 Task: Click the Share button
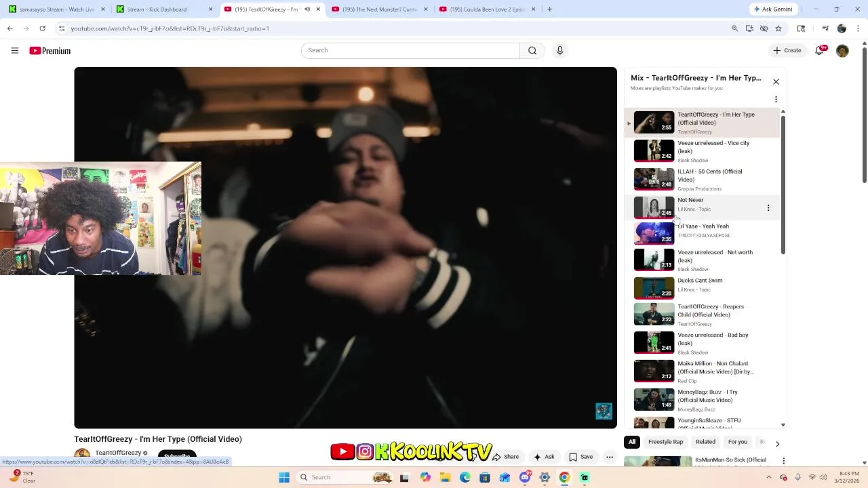(x=506, y=457)
